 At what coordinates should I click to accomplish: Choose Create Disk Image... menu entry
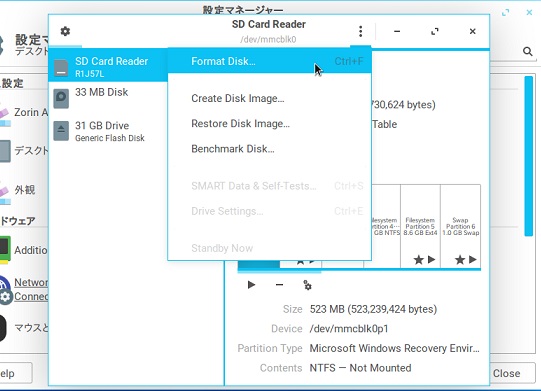click(x=269, y=98)
